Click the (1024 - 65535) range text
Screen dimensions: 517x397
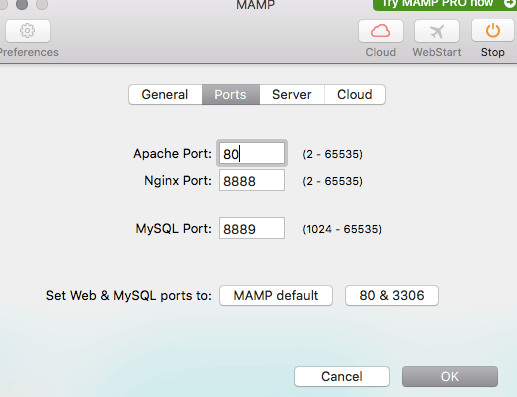342,229
